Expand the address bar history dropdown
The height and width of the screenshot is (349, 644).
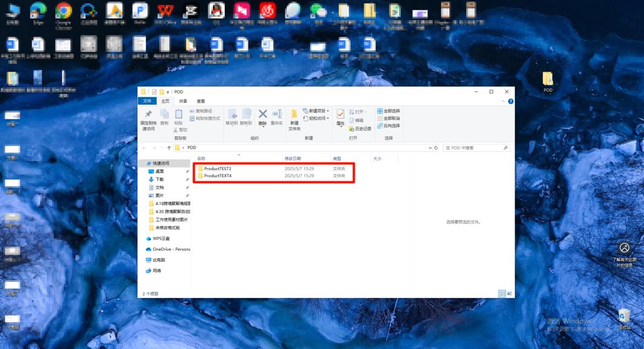[x=430, y=148]
